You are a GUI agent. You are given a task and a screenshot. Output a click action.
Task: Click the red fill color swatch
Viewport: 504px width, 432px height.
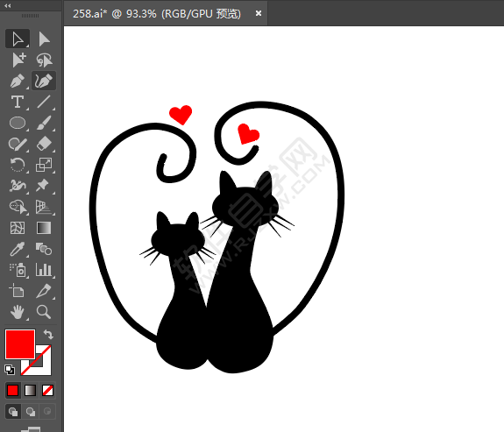tap(20, 343)
